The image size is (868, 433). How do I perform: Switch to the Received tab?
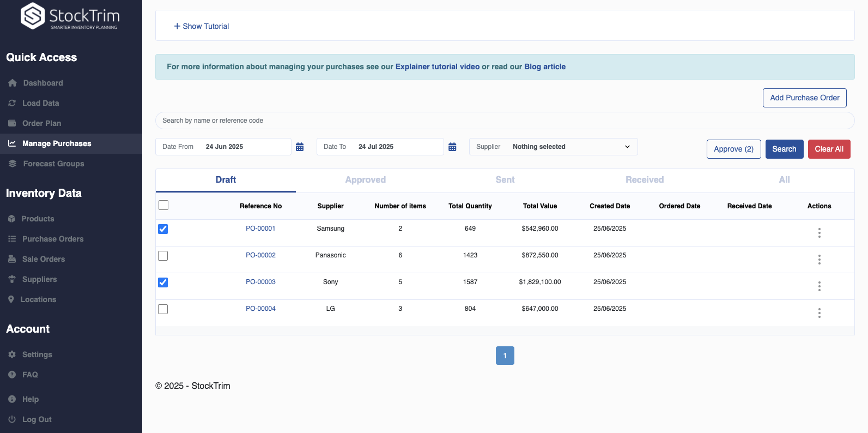point(645,180)
